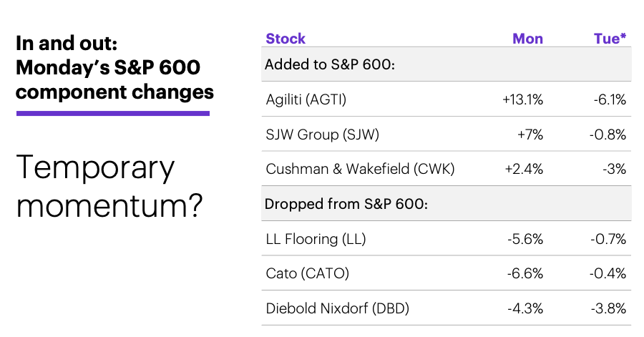Click Cushman & Wakefield's -3% Tuesday value

click(x=615, y=169)
